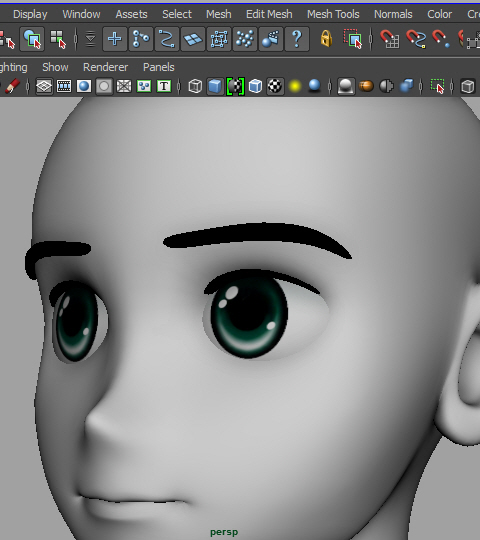Enable snap to grids magnet
Image resolution: width=480 pixels, height=540 pixels.
pyautogui.click(x=389, y=39)
